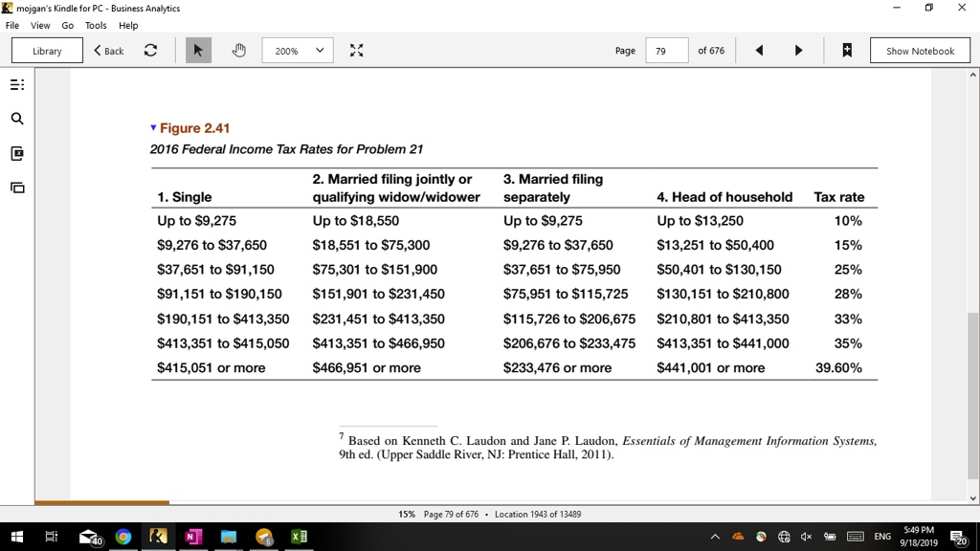The image size is (980, 551).
Task: Return to the Library view
Action: 46,50
